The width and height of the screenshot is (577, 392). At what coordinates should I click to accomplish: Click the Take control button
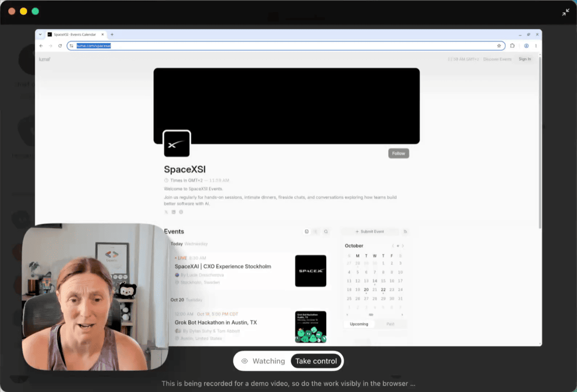pos(316,361)
